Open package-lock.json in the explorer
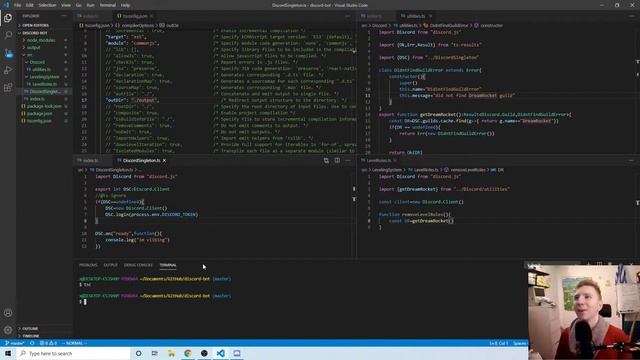This screenshot has width=640, height=360. pos(44,106)
